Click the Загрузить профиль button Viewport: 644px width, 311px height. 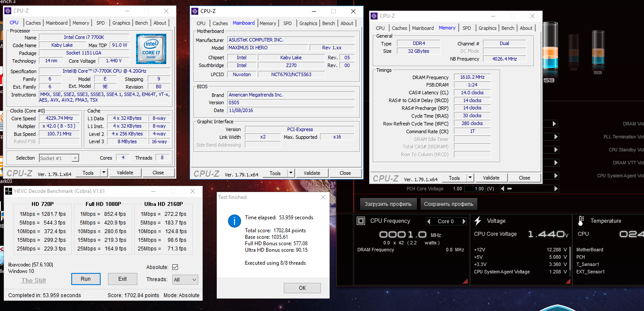pos(389,204)
